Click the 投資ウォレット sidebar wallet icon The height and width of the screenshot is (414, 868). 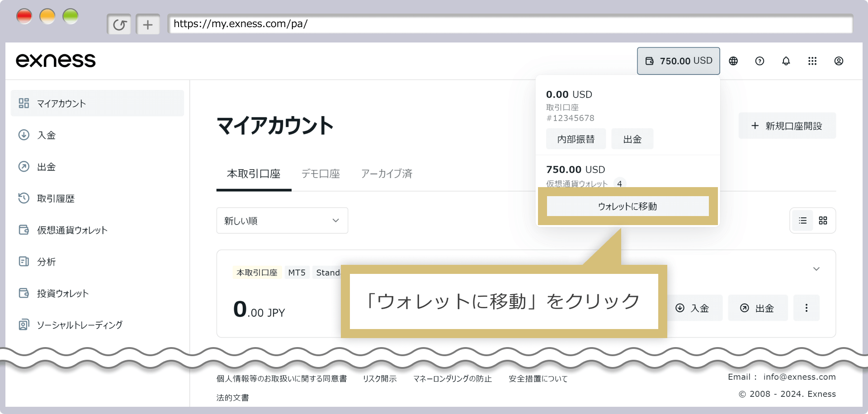(24, 293)
